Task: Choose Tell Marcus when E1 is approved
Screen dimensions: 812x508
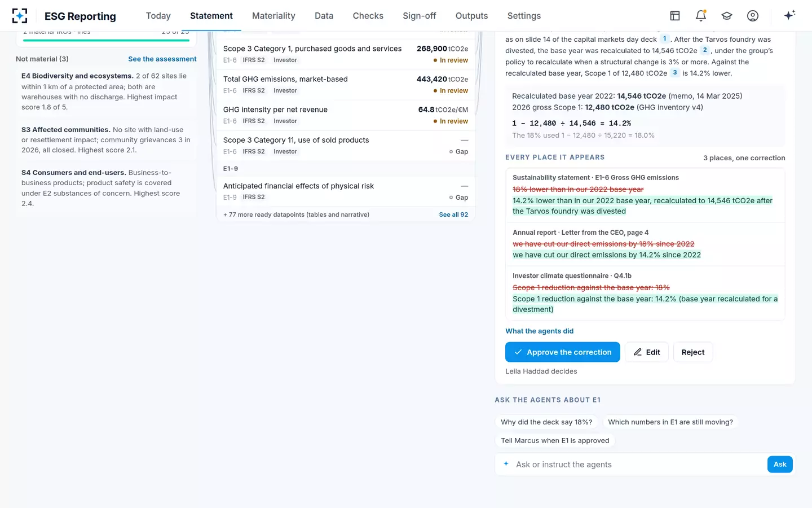Action: [x=555, y=441]
